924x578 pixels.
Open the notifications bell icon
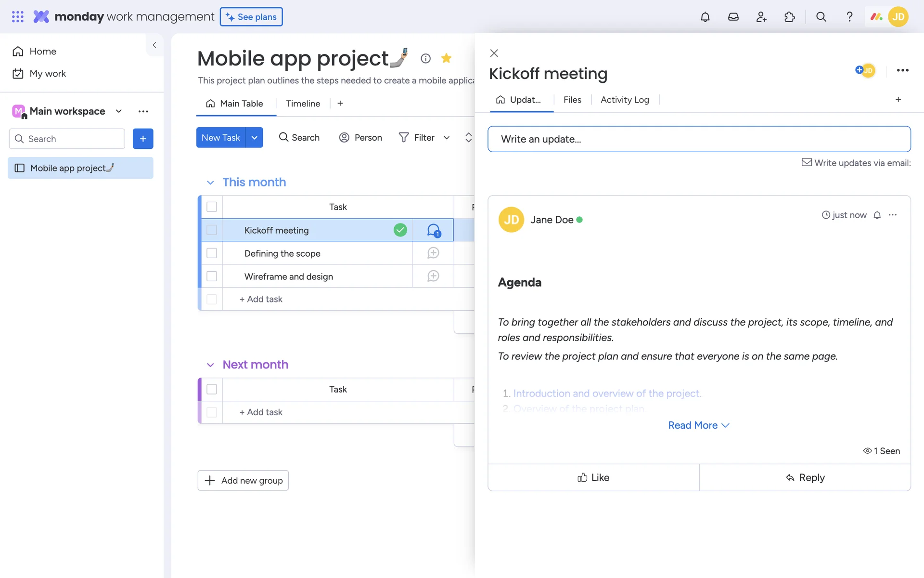pos(705,17)
